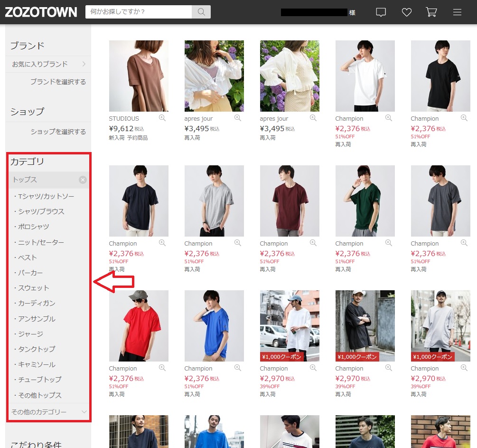Viewport: 477px width, 448px height.
Task: Click magnifier on white oversized Champion tee
Action: [x=313, y=368]
